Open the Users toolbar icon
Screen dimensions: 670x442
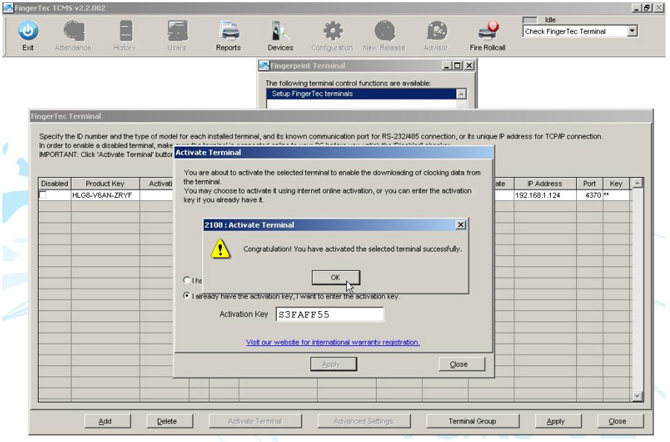(177, 31)
